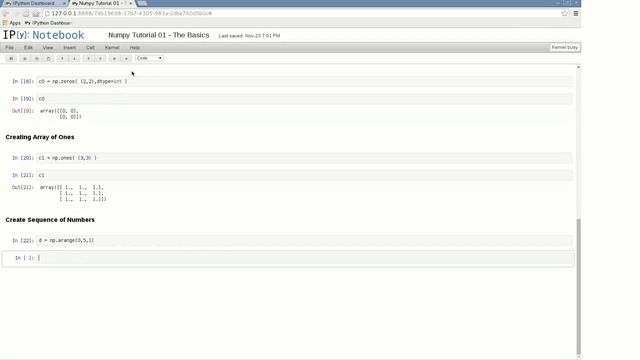This screenshot has width=640, height=360.
Task: Insert a new cell above
Action: [x=88, y=58]
